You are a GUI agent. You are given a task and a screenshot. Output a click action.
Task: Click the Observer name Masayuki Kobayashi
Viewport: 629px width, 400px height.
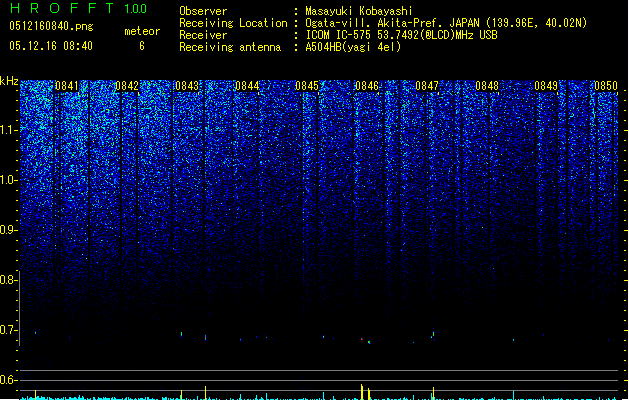[358, 11]
